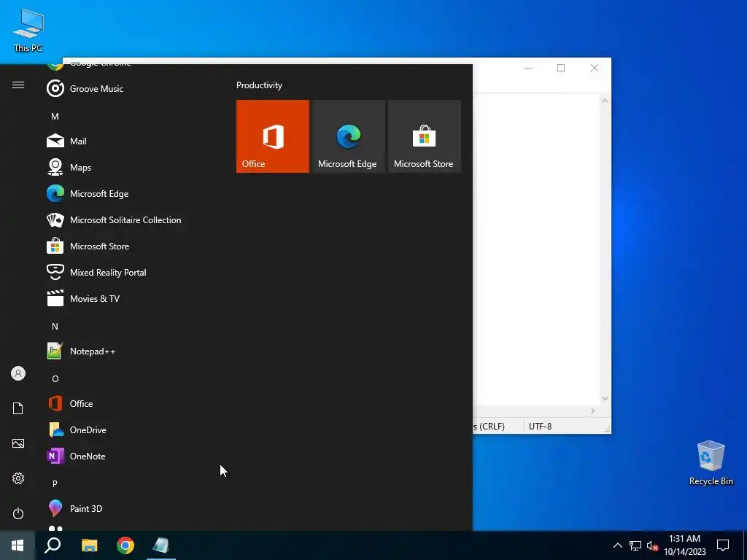
Task: Click the Power button in Start sidebar
Action: (18, 513)
